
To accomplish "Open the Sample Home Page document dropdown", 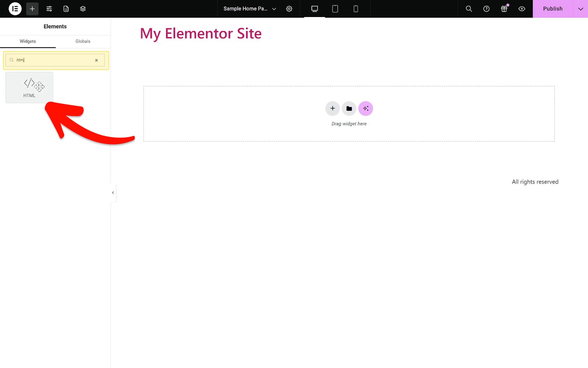I will pos(250,9).
